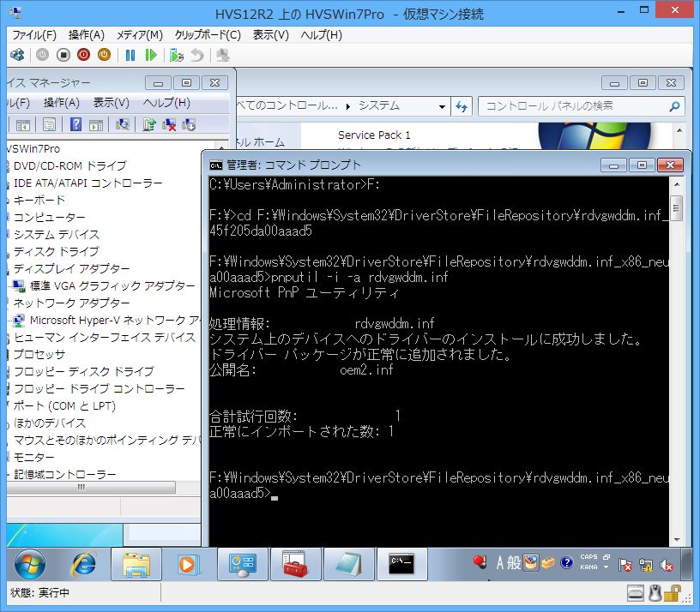Click the Properties icon in Device Manager toolbar
The width and height of the screenshot is (700, 612).
(x=49, y=124)
